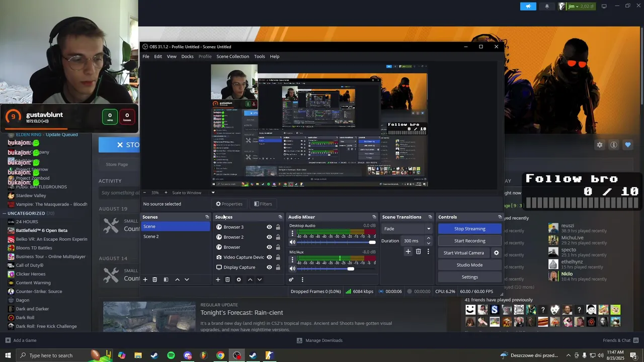
Task: Float the Controls dock via its header icon
Action: click(x=500, y=217)
